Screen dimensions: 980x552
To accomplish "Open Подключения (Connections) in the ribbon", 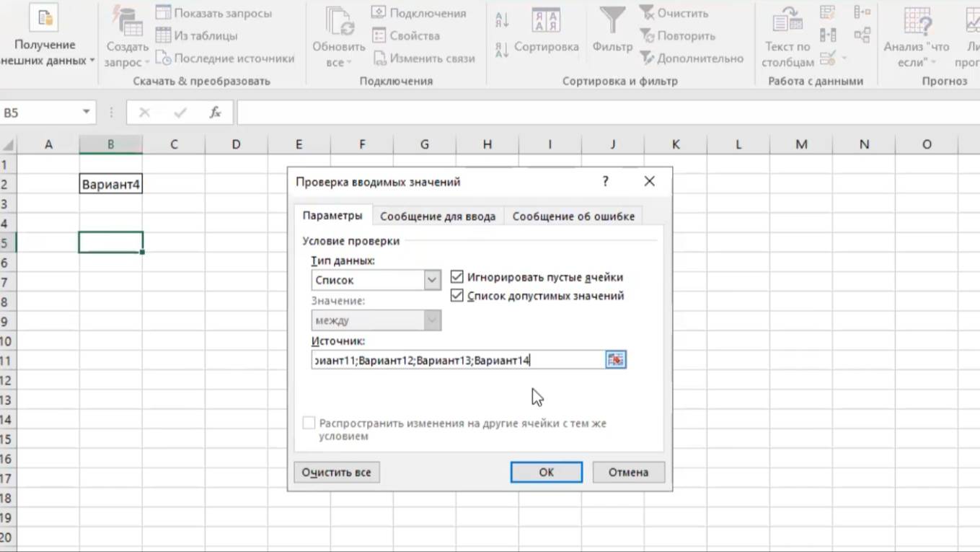I will pos(419,13).
